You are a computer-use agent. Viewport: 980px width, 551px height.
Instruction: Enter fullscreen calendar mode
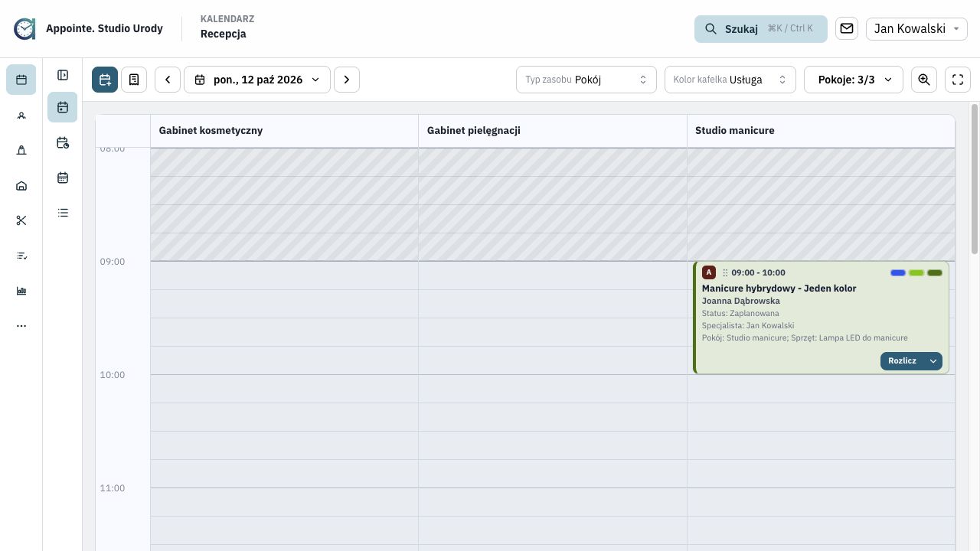[958, 80]
